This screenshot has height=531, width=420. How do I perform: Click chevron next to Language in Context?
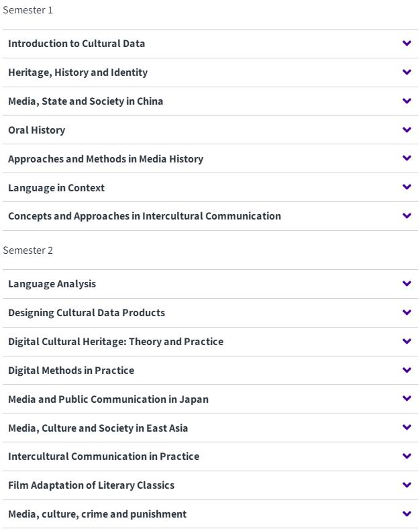point(407,187)
